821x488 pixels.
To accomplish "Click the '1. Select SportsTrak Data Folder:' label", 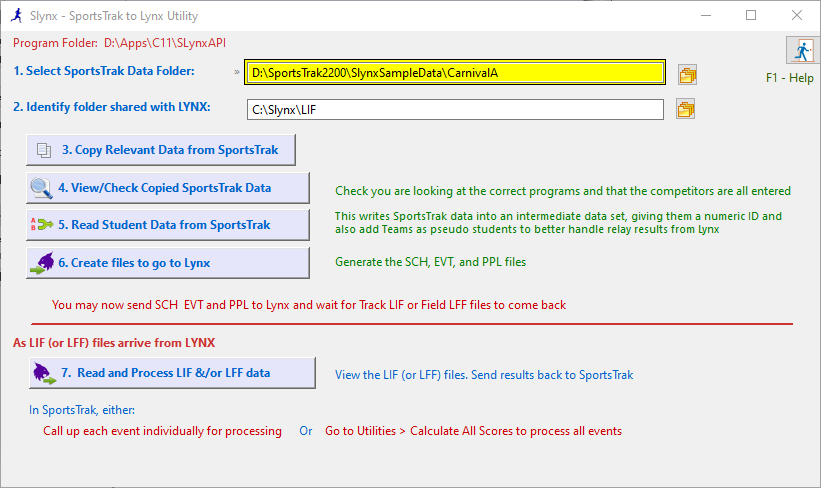I will click(x=104, y=71).
